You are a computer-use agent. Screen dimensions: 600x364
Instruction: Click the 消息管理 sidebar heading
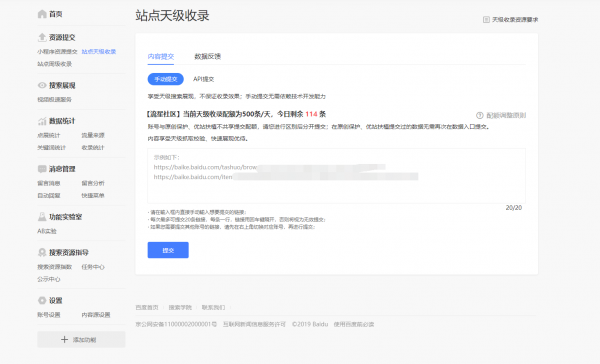(62, 169)
